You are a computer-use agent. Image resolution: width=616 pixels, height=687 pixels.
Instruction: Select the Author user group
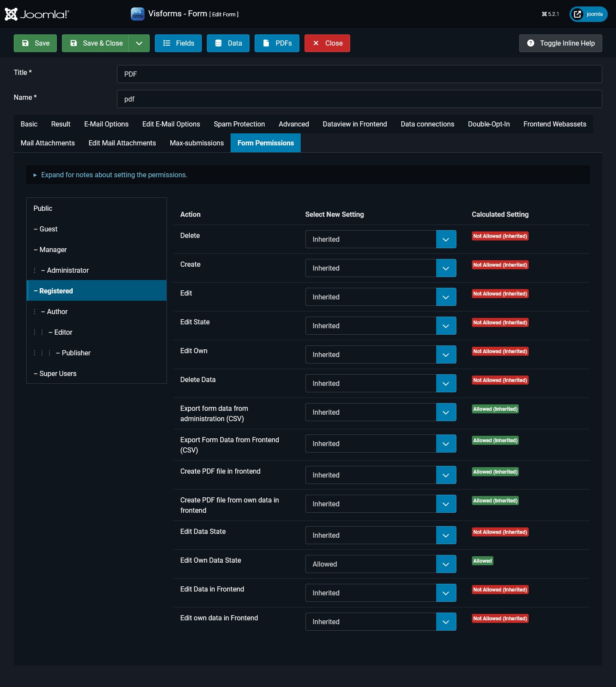(x=96, y=311)
